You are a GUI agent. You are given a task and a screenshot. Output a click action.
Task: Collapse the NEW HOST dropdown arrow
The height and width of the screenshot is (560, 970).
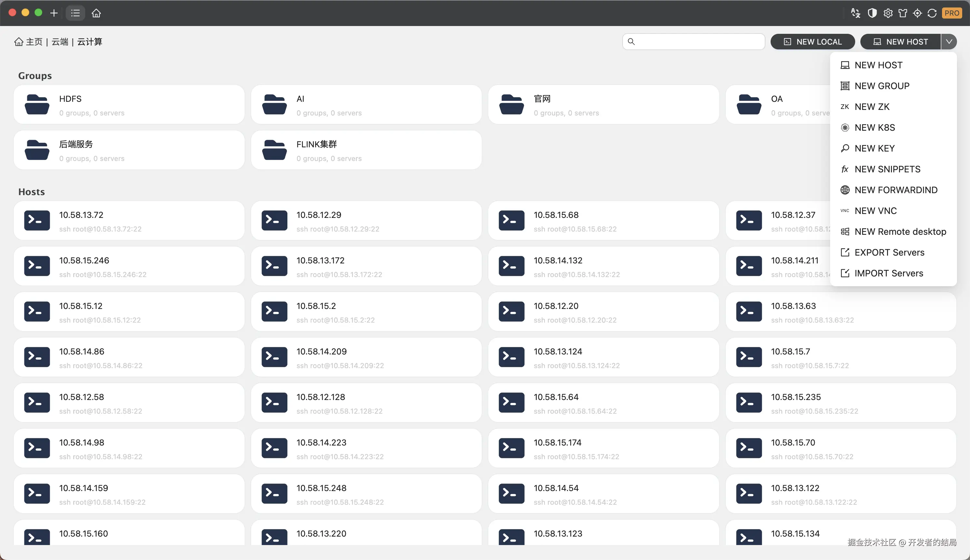[x=949, y=42]
